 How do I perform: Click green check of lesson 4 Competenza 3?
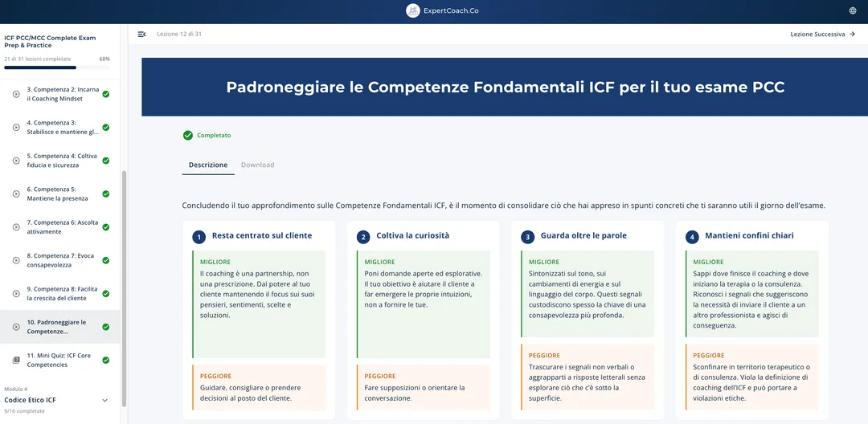[106, 127]
